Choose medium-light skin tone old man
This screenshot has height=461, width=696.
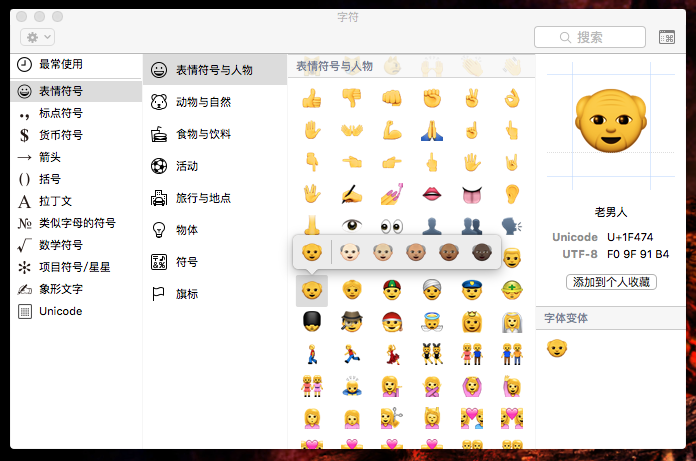coord(383,252)
